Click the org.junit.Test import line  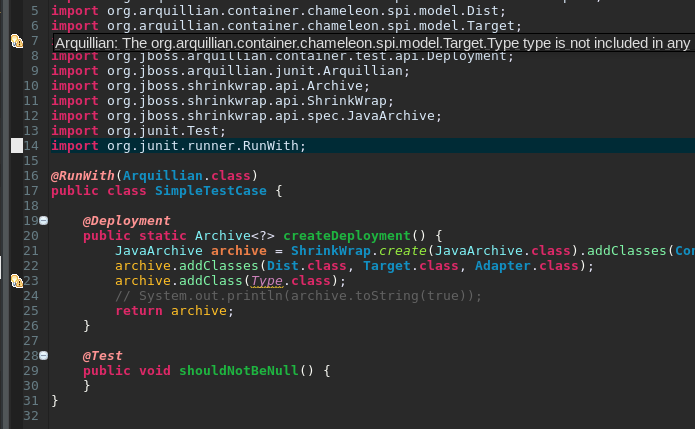pos(138,131)
